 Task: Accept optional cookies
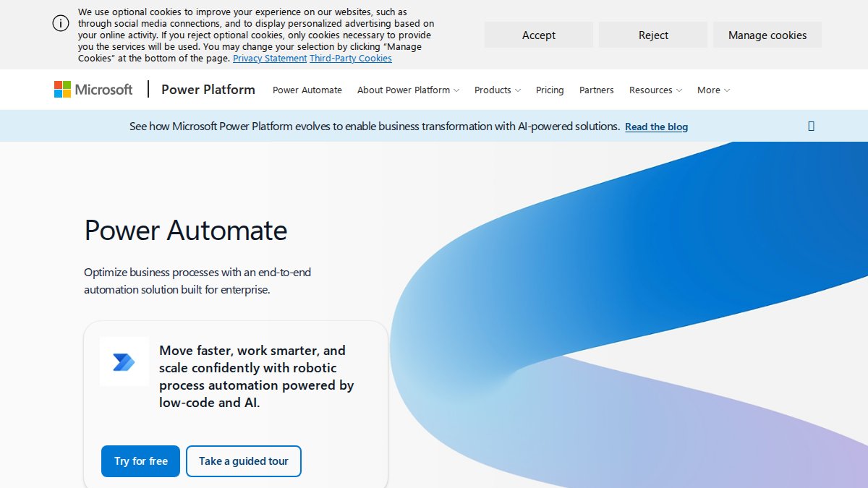(539, 35)
